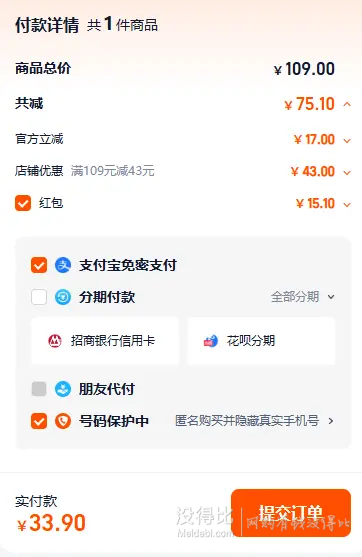Select the grey 朋友代付 checkbox
This screenshot has width=362, height=557.
click(39, 389)
